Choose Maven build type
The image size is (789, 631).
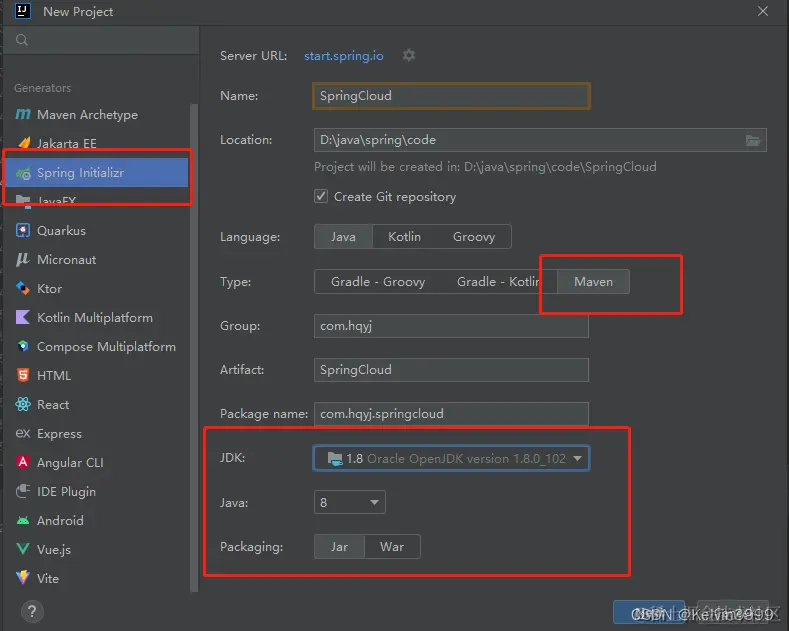(593, 281)
